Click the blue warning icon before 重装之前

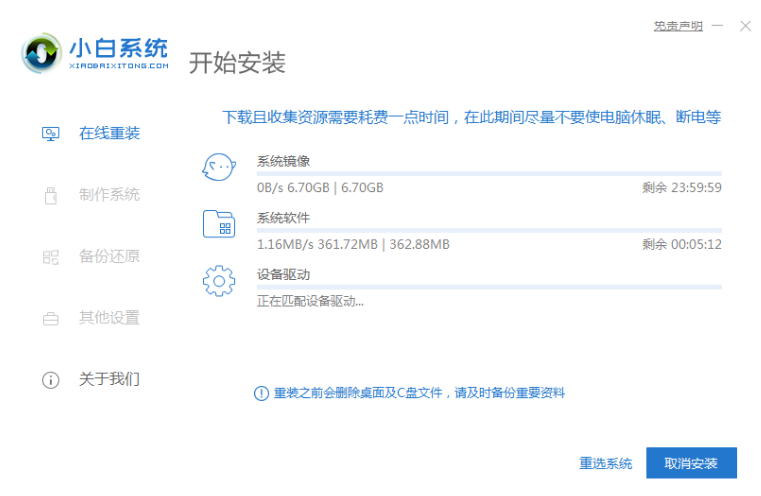[261, 393]
